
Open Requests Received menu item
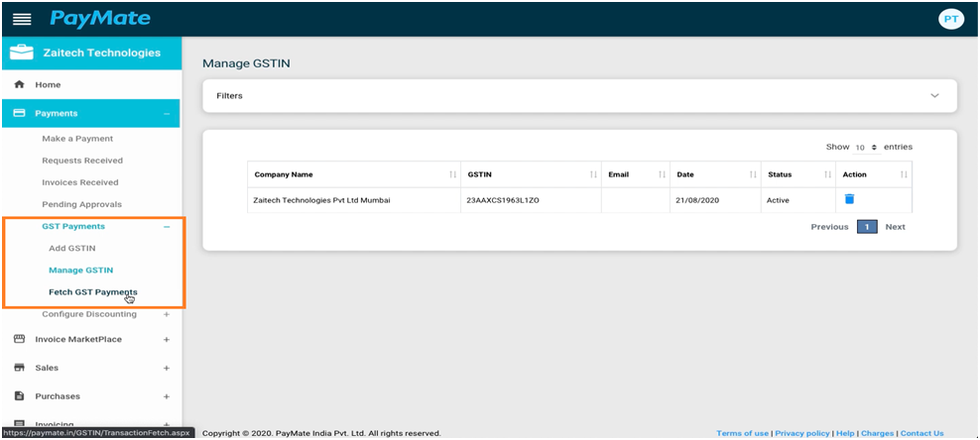coord(82,161)
